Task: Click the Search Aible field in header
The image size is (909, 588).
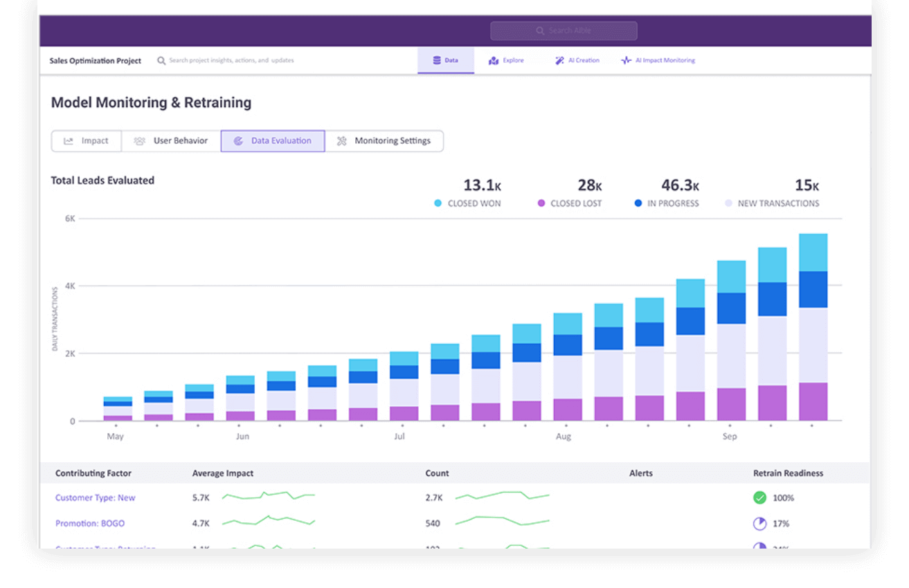Action: tap(564, 31)
